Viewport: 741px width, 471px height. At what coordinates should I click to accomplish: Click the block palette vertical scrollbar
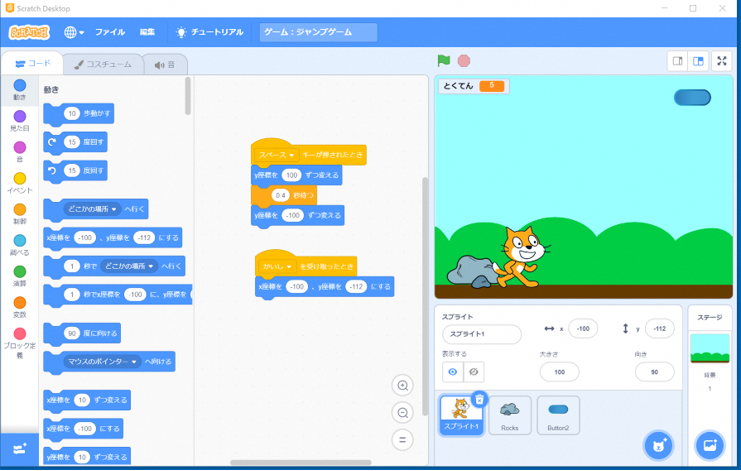click(188, 96)
